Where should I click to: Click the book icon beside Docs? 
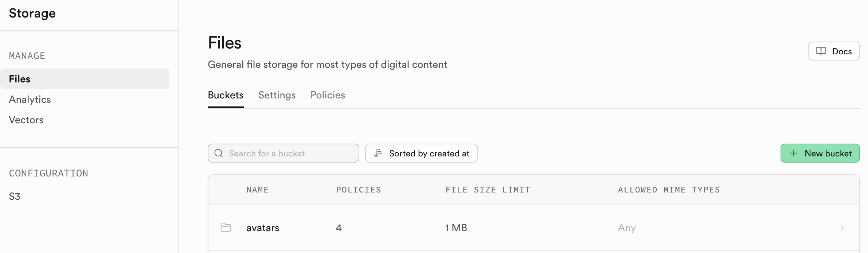click(x=821, y=51)
